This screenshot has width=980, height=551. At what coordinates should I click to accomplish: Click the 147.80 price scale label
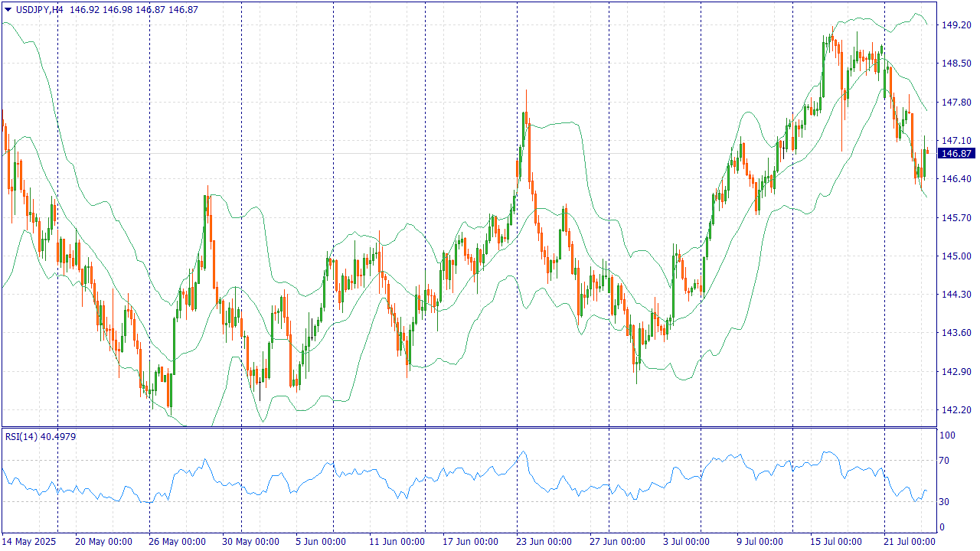point(955,103)
